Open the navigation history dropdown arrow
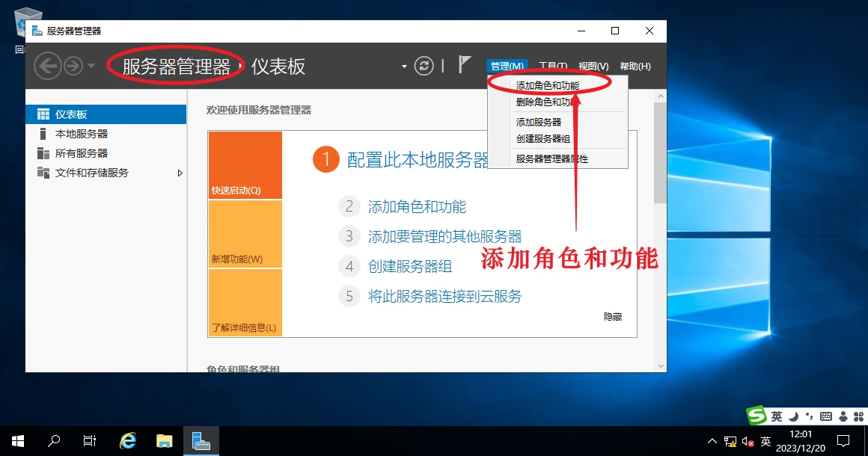 coord(91,67)
